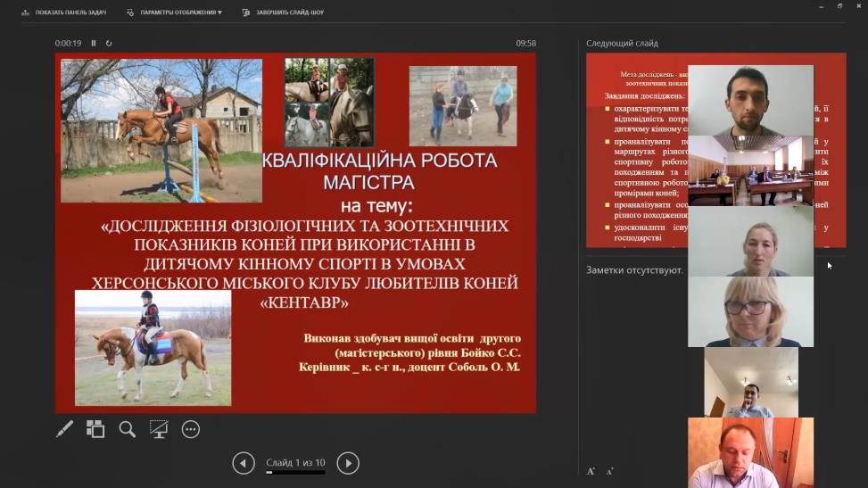This screenshot has height=488, width=868.
Task: Click the elapsed time 0:00:19
Action: 68,43
